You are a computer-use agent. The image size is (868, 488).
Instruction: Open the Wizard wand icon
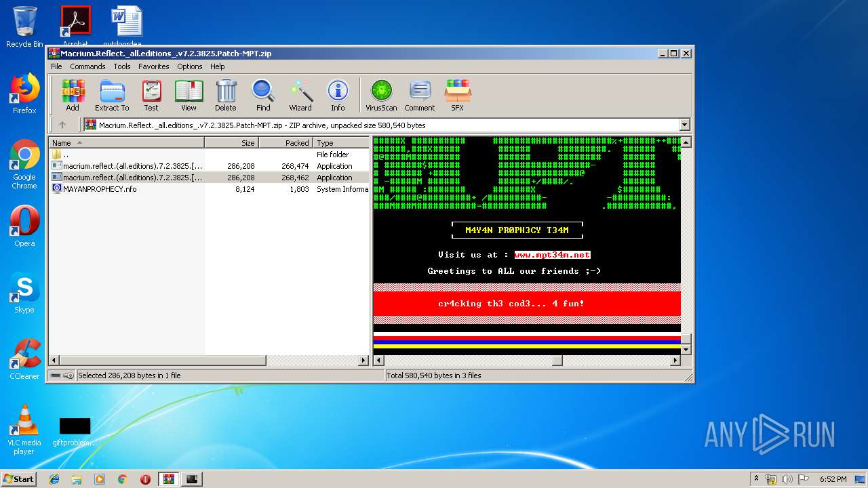300,95
